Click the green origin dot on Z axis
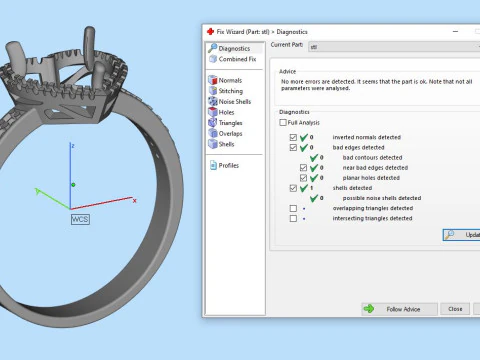The height and width of the screenshot is (360, 480). coord(73,185)
